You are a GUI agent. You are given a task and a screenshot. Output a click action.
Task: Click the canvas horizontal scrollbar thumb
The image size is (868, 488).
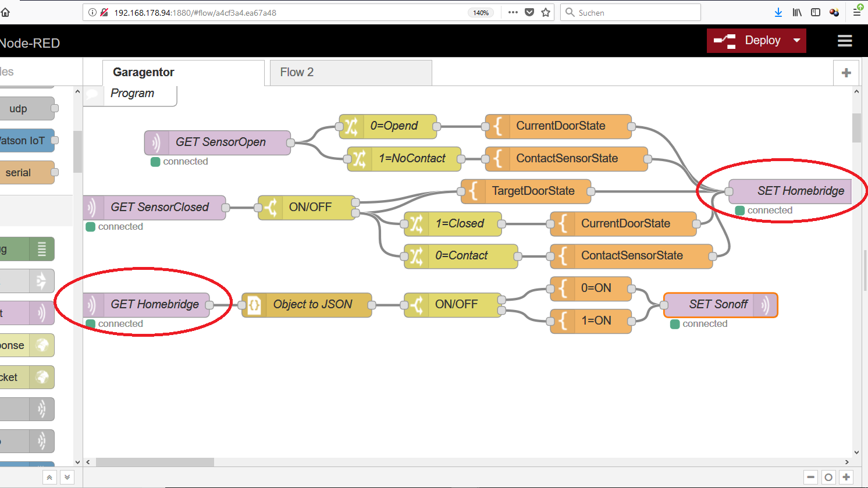click(155, 462)
